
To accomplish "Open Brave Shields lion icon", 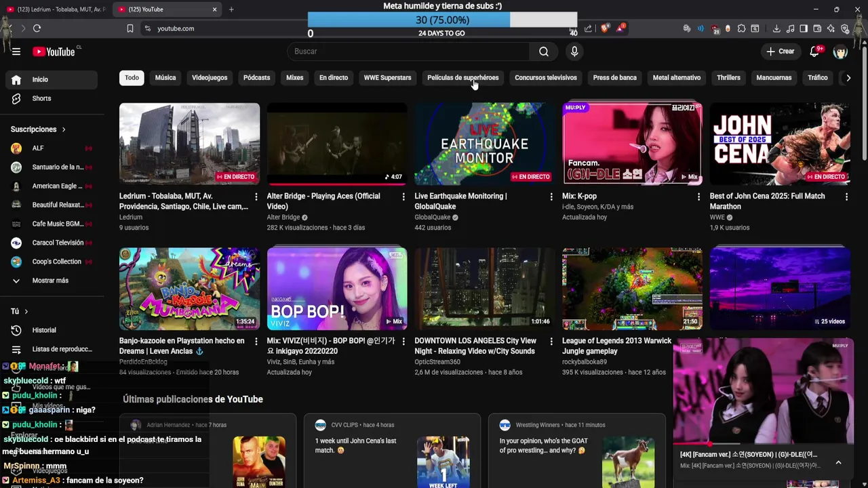I will tap(604, 28).
